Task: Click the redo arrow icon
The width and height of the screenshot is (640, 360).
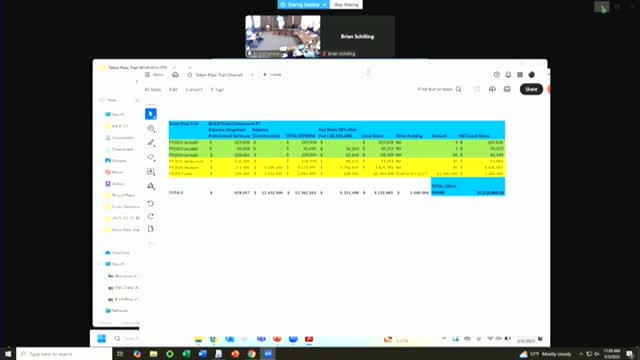Action: tap(151, 216)
